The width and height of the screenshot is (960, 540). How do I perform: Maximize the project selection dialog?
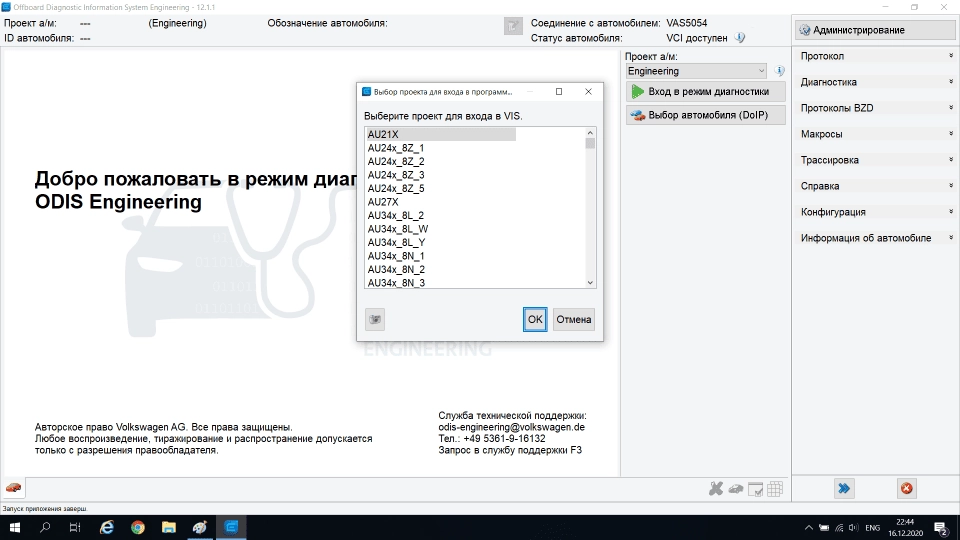[x=559, y=92]
